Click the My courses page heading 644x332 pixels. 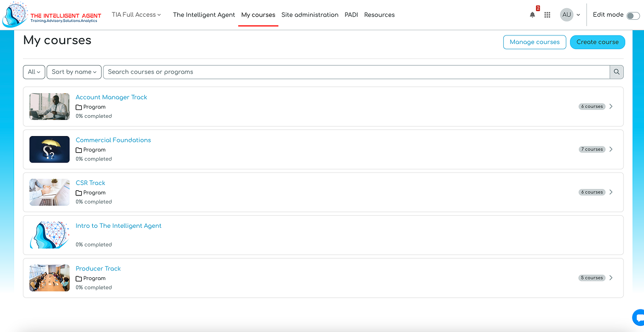[x=57, y=41]
